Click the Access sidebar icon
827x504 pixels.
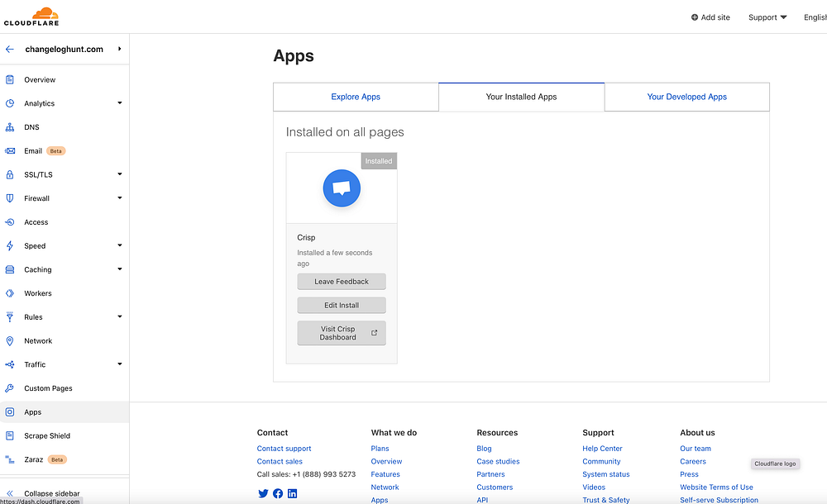9,222
